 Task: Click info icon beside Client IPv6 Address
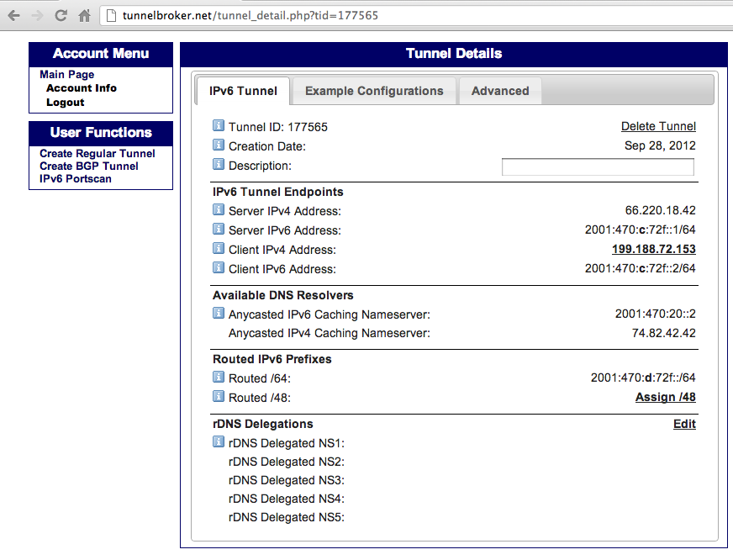click(219, 268)
